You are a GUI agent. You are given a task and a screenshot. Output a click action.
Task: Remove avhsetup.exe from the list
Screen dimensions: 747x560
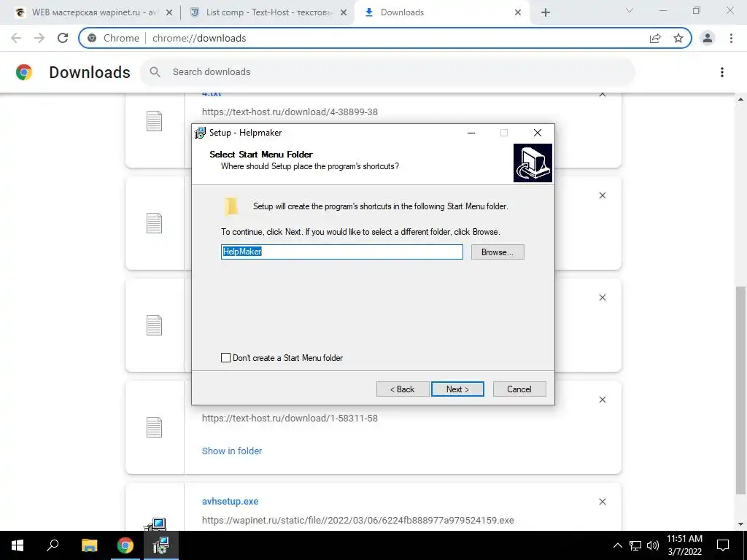click(x=602, y=502)
